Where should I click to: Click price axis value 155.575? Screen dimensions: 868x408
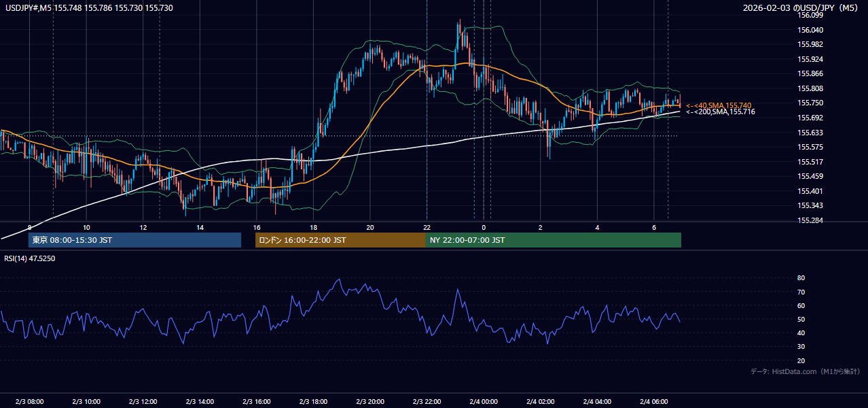(810, 147)
